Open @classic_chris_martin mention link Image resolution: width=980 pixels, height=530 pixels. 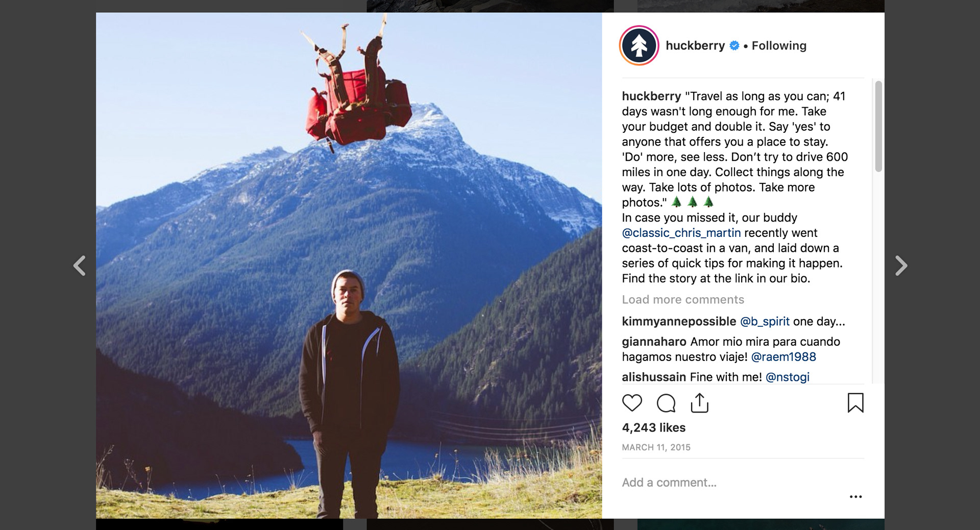pyautogui.click(x=681, y=233)
